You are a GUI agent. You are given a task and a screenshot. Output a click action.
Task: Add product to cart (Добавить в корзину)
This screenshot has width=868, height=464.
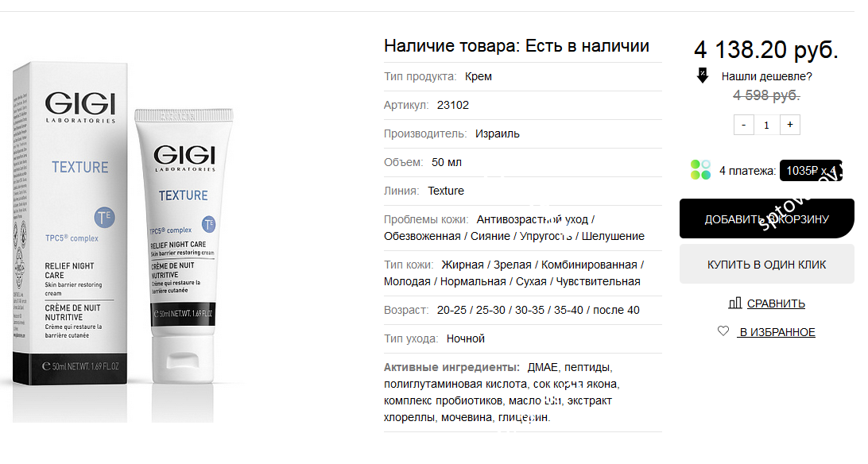(767, 219)
